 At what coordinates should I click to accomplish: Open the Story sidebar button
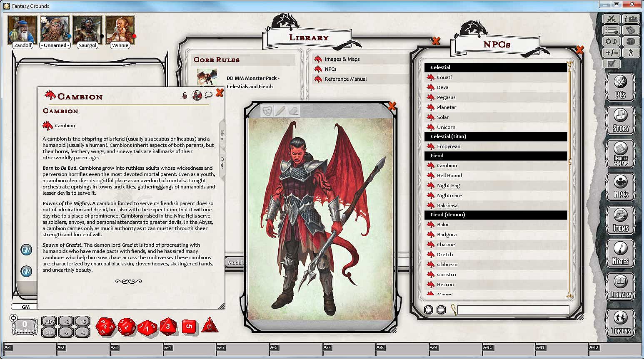pyautogui.click(x=621, y=121)
